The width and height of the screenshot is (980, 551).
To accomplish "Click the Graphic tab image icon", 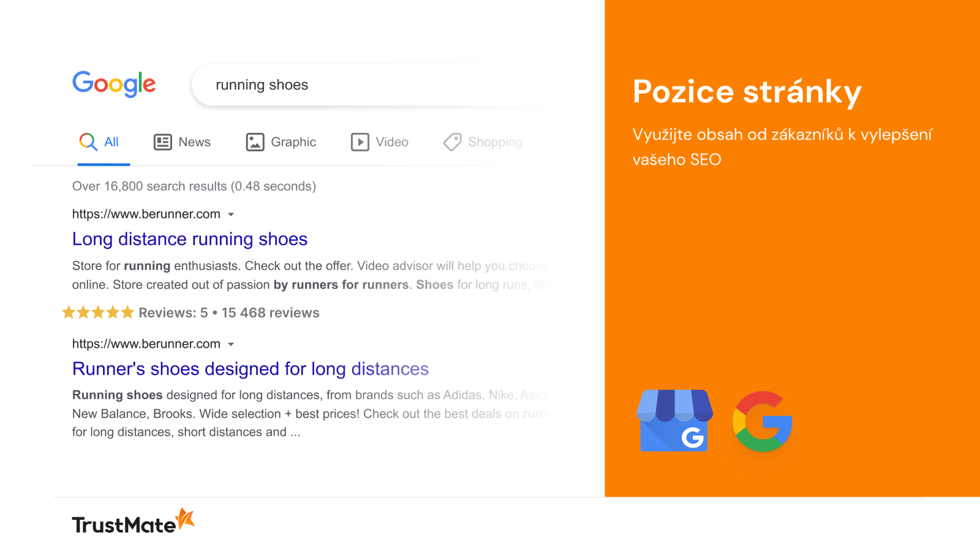I will tap(255, 142).
